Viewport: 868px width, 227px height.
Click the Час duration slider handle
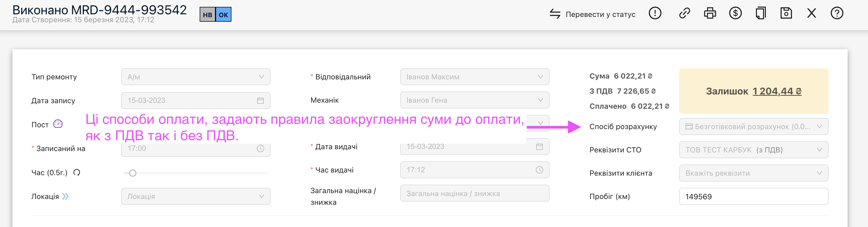[x=133, y=173]
